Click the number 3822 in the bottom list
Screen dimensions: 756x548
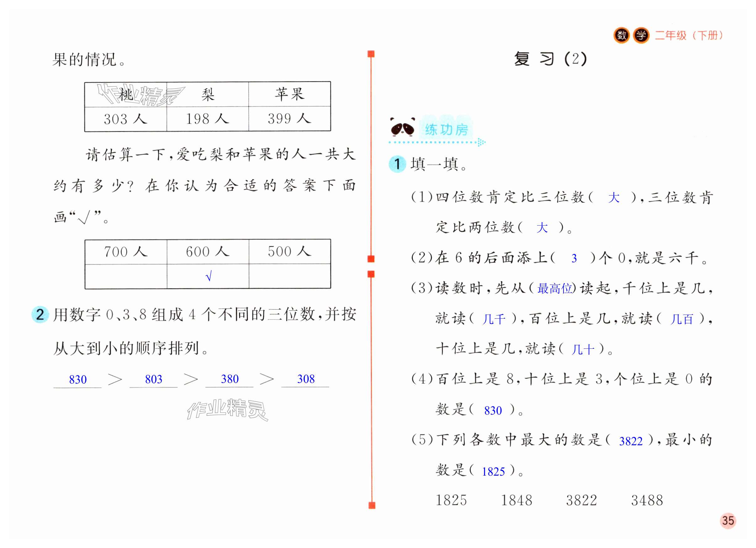(x=581, y=500)
